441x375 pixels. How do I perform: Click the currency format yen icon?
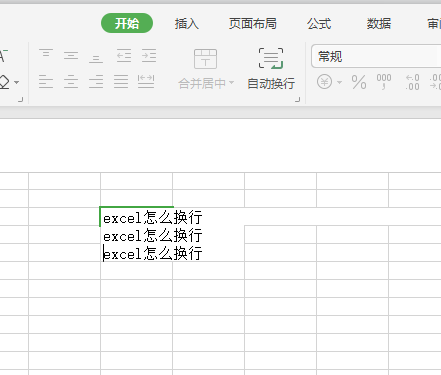pos(324,82)
